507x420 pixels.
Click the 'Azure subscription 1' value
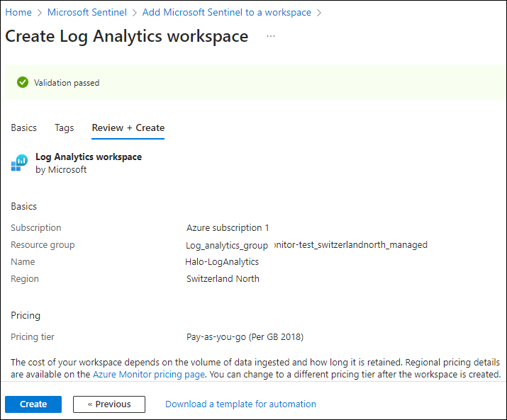pos(228,228)
